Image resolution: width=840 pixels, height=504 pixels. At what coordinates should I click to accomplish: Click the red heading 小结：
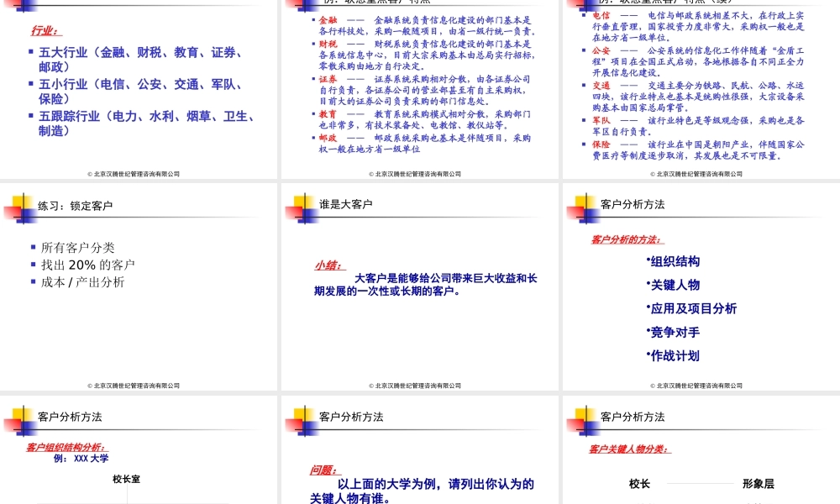click(329, 265)
